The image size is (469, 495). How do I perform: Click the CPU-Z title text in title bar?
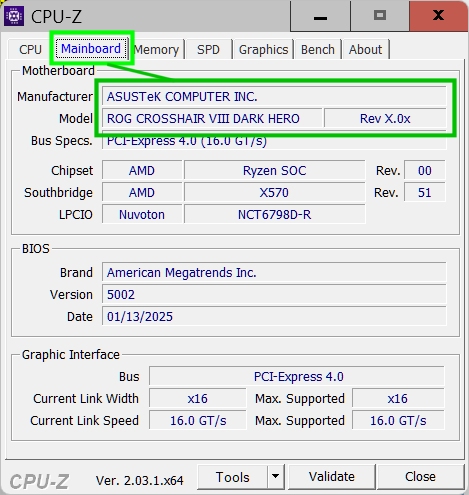(56, 16)
